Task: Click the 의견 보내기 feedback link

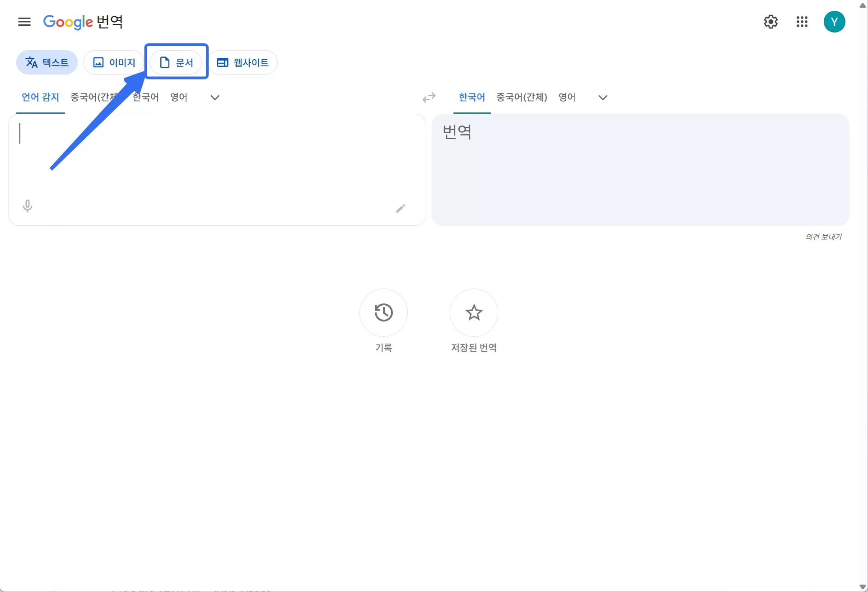Action: pyautogui.click(x=824, y=237)
